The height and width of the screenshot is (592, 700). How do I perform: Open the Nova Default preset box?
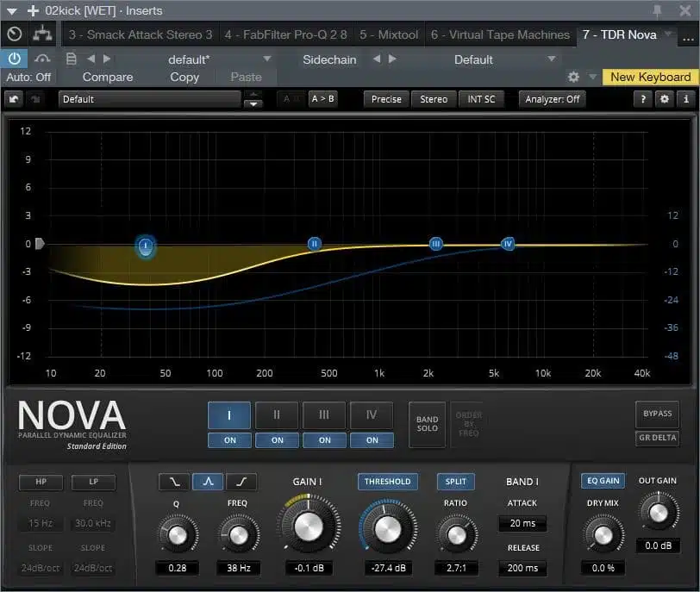pos(149,99)
